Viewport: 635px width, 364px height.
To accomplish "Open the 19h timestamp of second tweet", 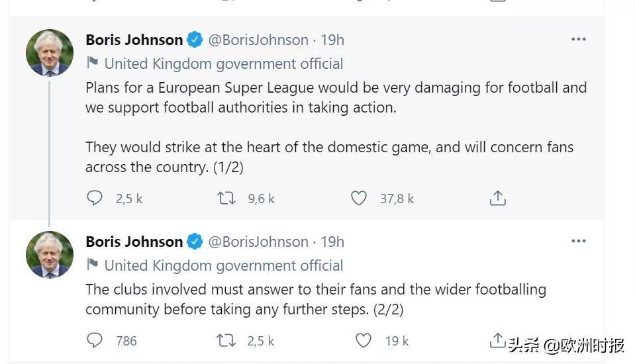I will [332, 242].
